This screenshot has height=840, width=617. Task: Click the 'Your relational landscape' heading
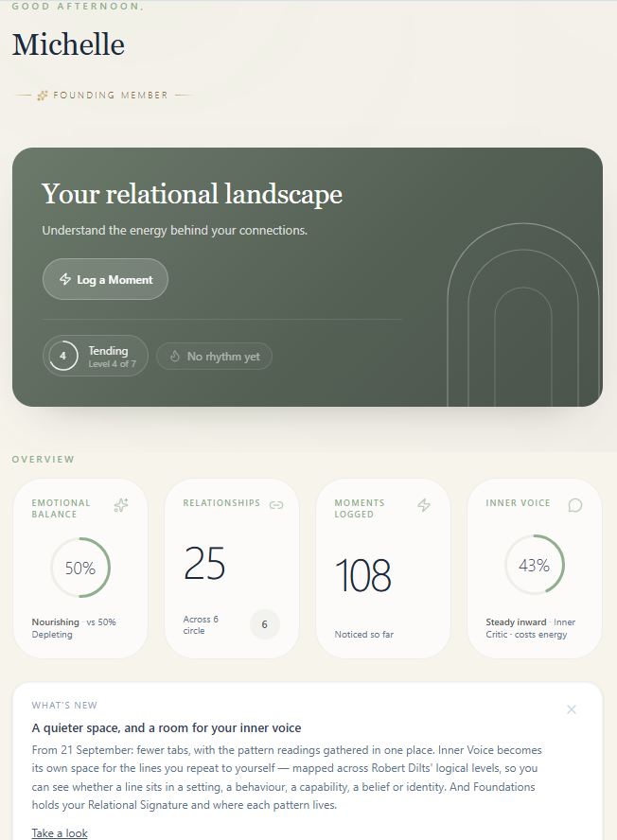click(192, 193)
